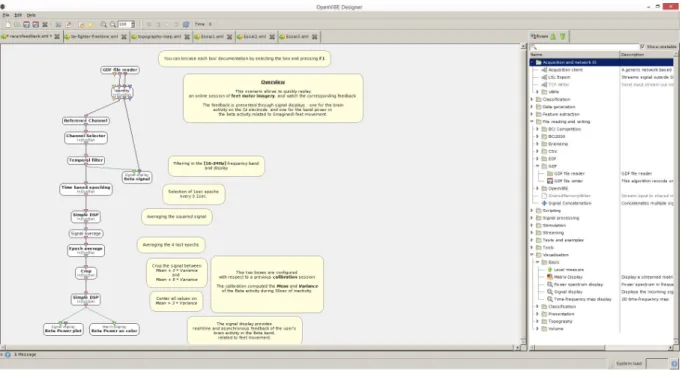Select the Epoch average box on canvas
This screenshot has height=371, width=682.
(86, 250)
